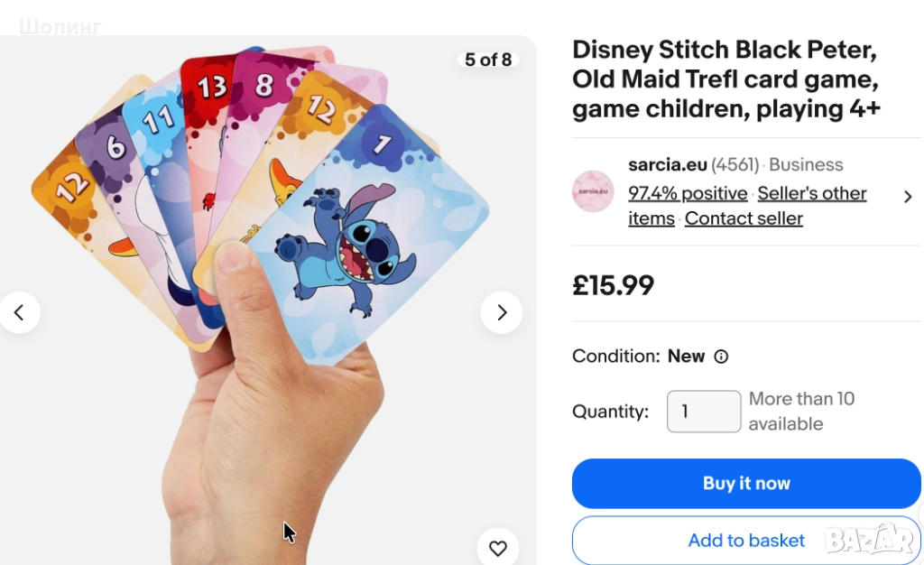Expand seller details with the chevron arrow
924x565 pixels.
click(908, 197)
